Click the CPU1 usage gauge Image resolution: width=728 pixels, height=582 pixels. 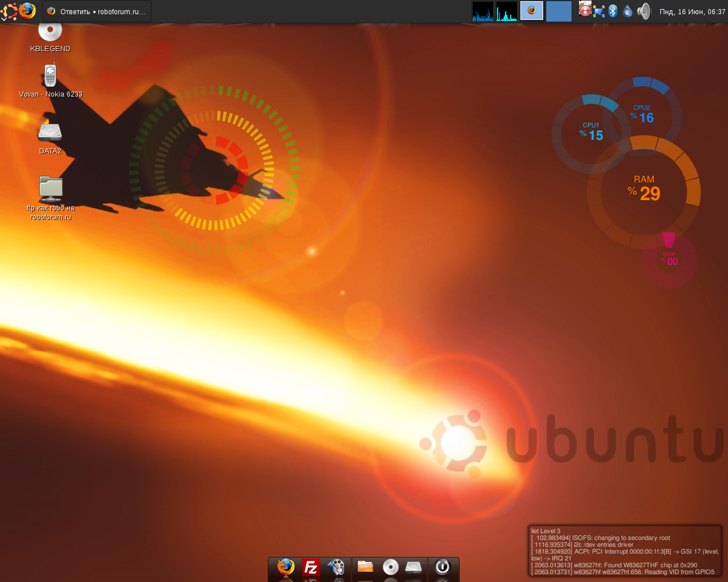pyautogui.click(x=591, y=134)
